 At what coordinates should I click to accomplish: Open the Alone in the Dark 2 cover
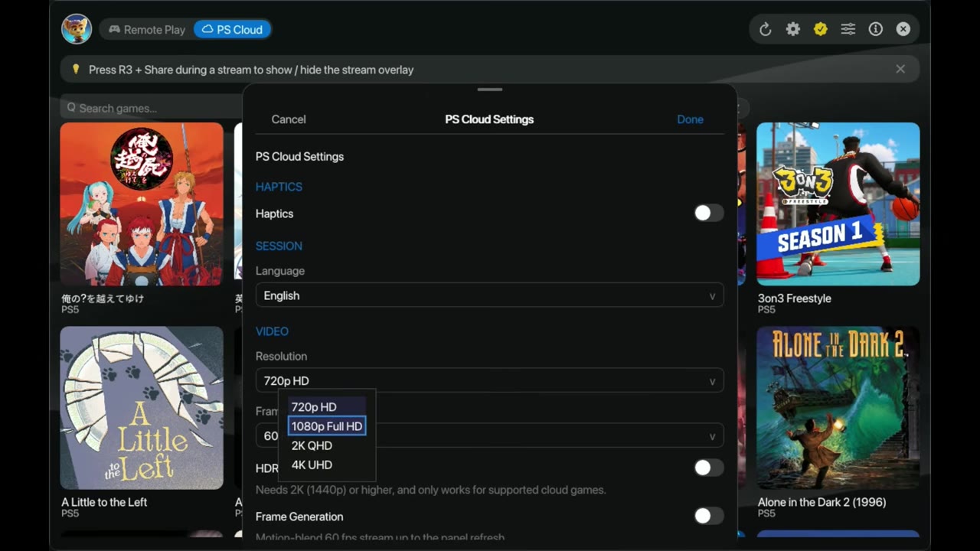[838, 408]
